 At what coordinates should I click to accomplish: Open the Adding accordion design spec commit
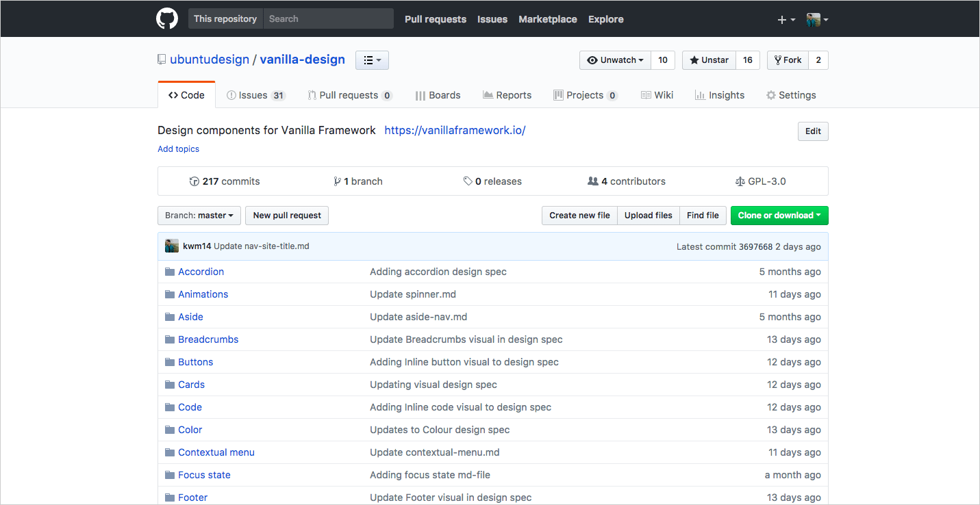pos(438,272)
